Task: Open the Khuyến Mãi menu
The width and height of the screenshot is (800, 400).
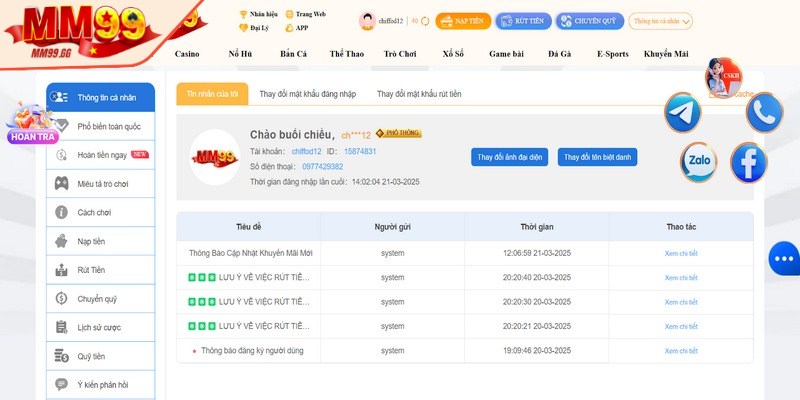Action: (x=666, y=54)
